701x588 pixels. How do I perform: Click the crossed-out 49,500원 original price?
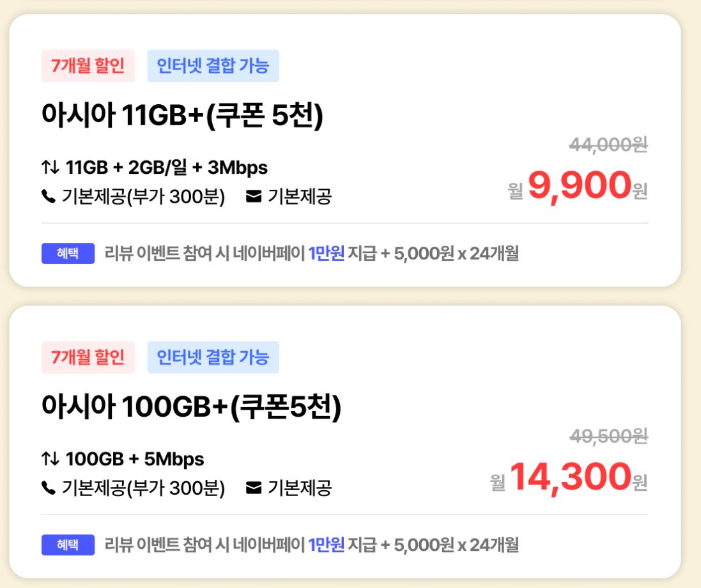coord(608,437)
